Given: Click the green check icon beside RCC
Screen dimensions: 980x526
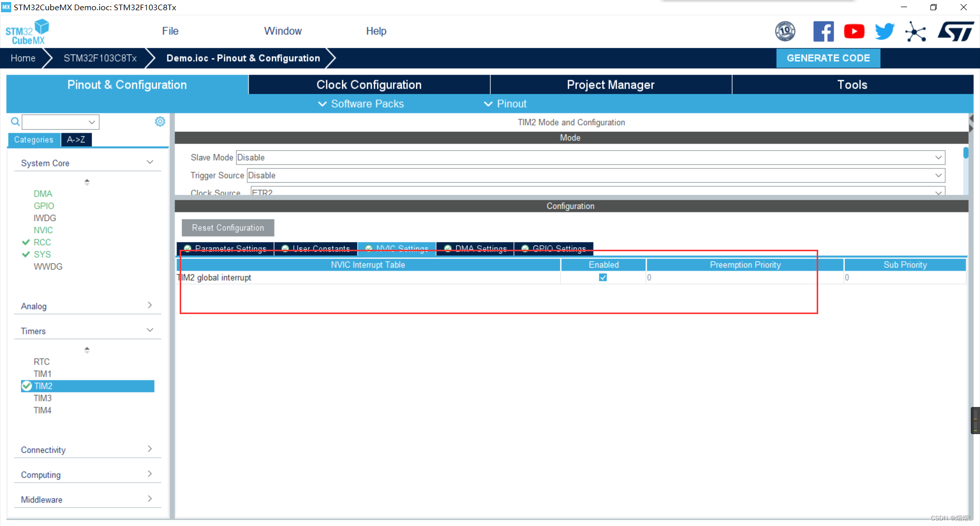Looking at the screenshot, I should [x=26, y=242].
